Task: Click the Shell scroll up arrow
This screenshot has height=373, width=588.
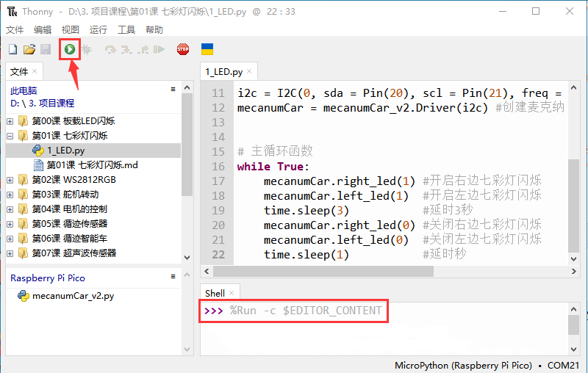Action: [x=573, y=309]
